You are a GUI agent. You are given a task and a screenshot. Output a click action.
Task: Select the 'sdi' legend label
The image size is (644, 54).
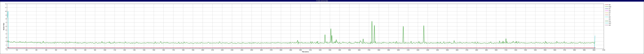click(x=610, y=15)
